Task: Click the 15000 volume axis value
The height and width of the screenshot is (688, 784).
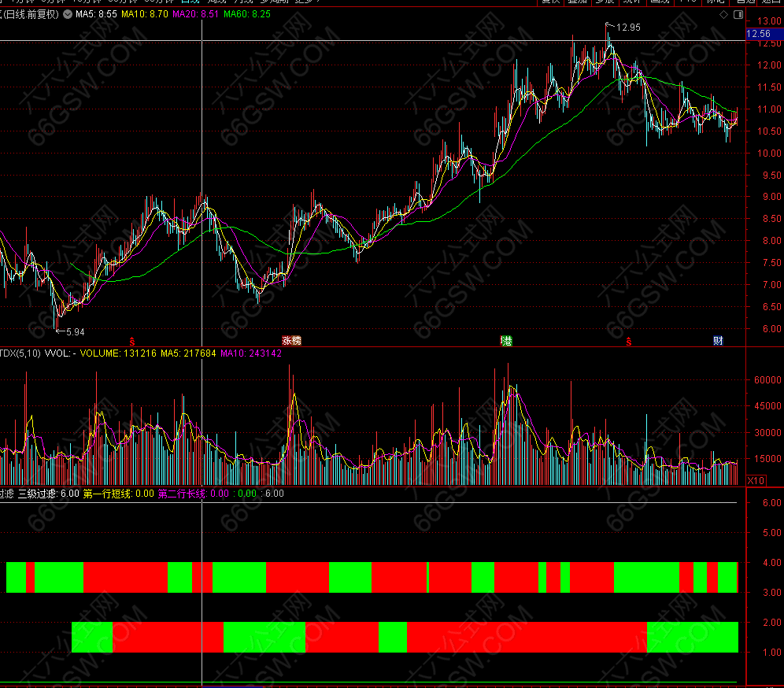Action: tap(767, 458)
